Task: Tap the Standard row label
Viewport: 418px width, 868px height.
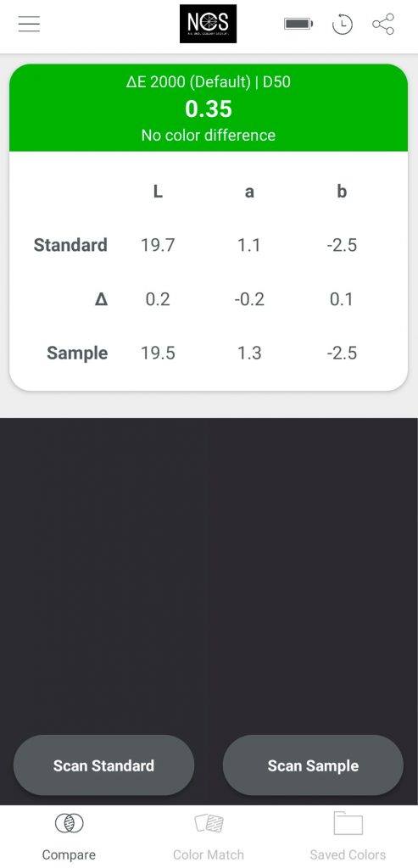Action: 70,245
